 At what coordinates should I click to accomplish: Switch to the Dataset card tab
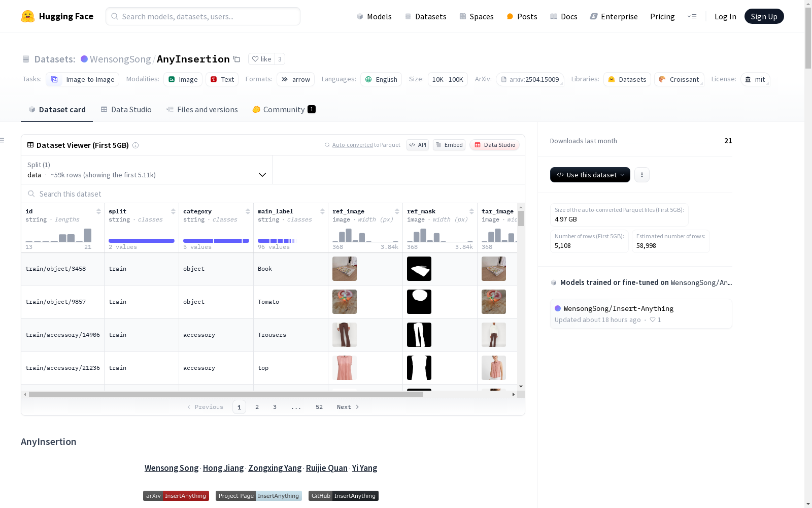pyautogui.click(x=57, y=110)
